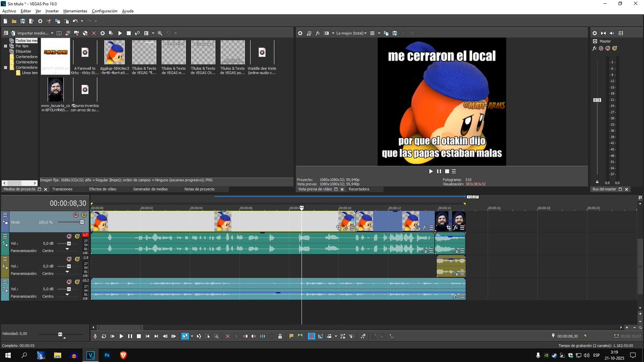Image resolution: width=644 pixels, height=362 pixels.
Task: Pause timeline playback in transport bar
Action: 130,336
